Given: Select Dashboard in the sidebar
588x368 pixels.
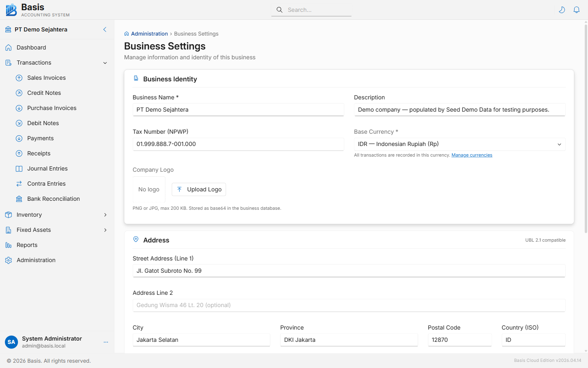Looking at the screenshot, I should 31,47.
